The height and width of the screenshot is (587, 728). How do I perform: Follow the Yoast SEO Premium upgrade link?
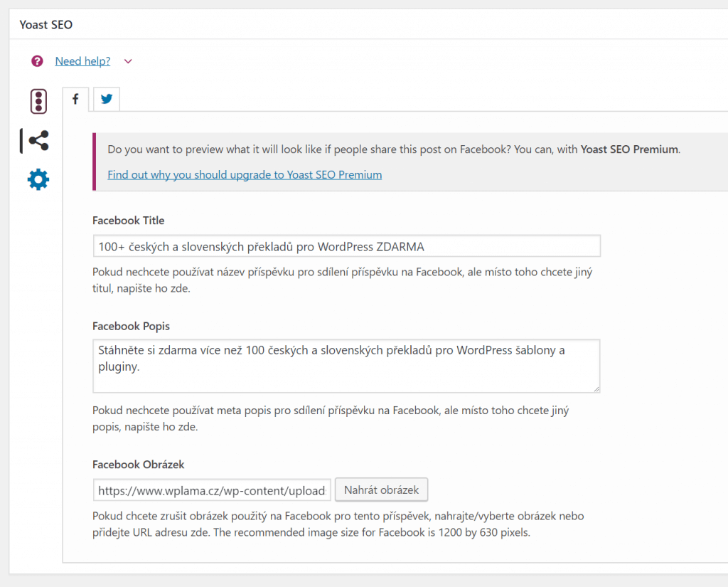point(245,175)
